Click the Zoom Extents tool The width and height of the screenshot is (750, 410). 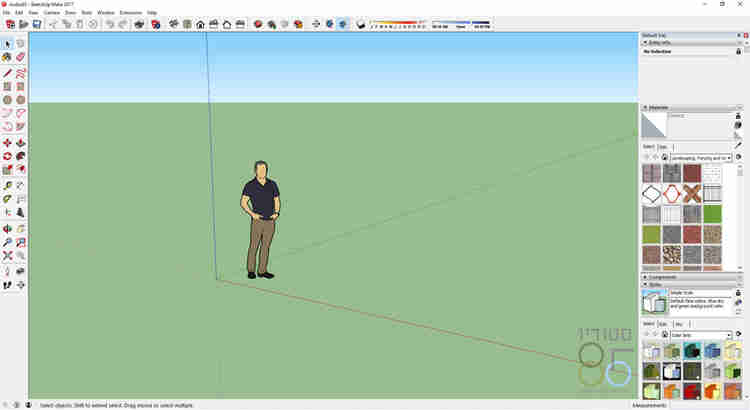(x=7, y=256)
